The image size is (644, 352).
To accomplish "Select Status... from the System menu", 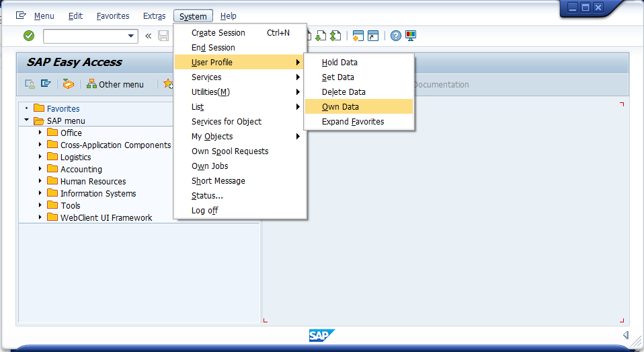I will 240,196.
